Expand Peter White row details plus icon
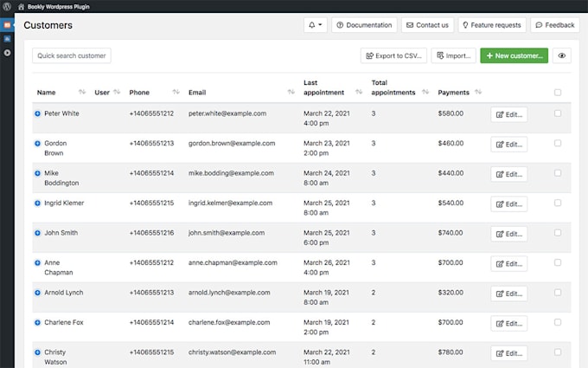The image size is (588, 368). pyautogui.click(x=37, y=113)
